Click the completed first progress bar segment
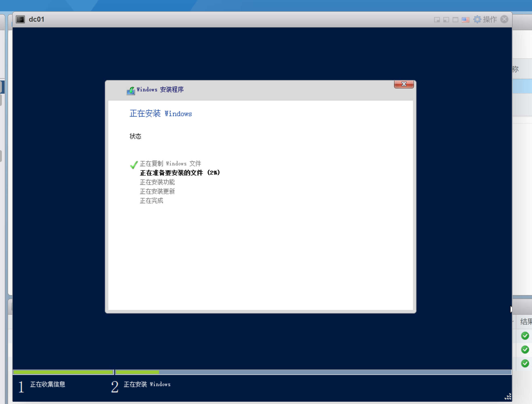The height and width of the screenshot is (404, 532). 63,372
